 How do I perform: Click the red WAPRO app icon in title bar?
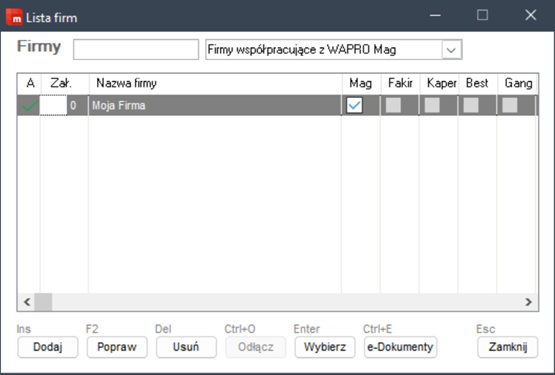pos(14,17)
